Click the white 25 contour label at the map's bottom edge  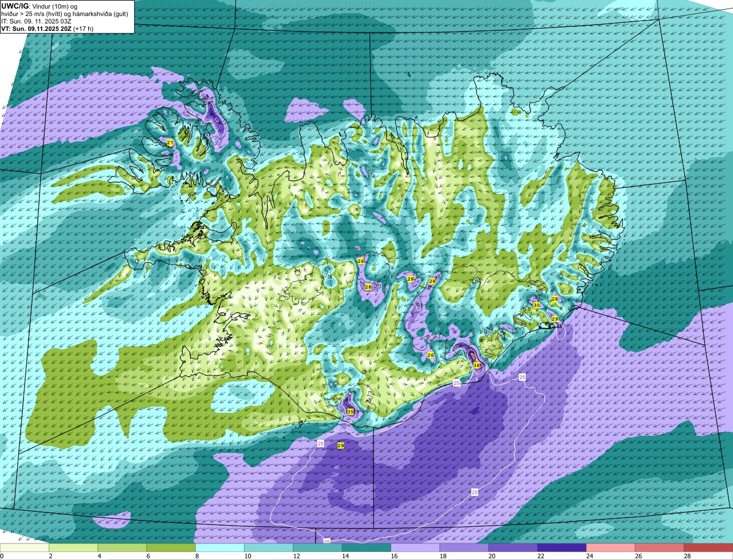pyautogui.click(x=326, y=541)
